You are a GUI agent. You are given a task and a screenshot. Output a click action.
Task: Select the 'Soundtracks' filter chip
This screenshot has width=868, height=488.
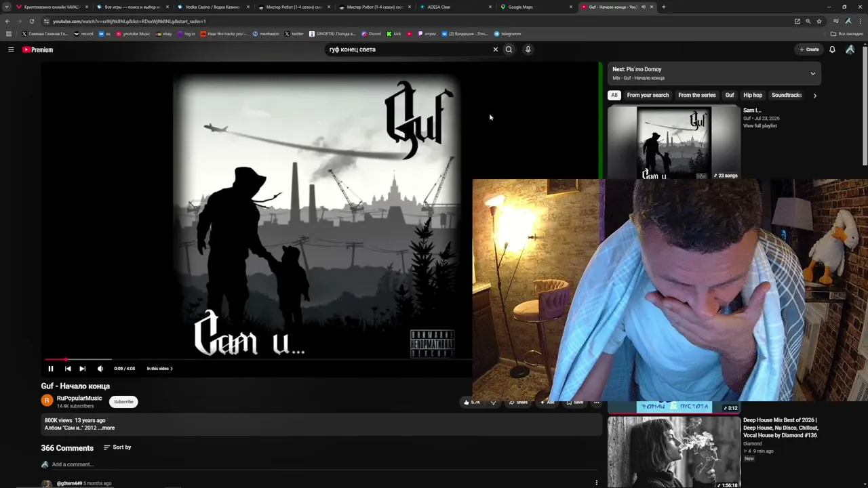click(787, 96)
